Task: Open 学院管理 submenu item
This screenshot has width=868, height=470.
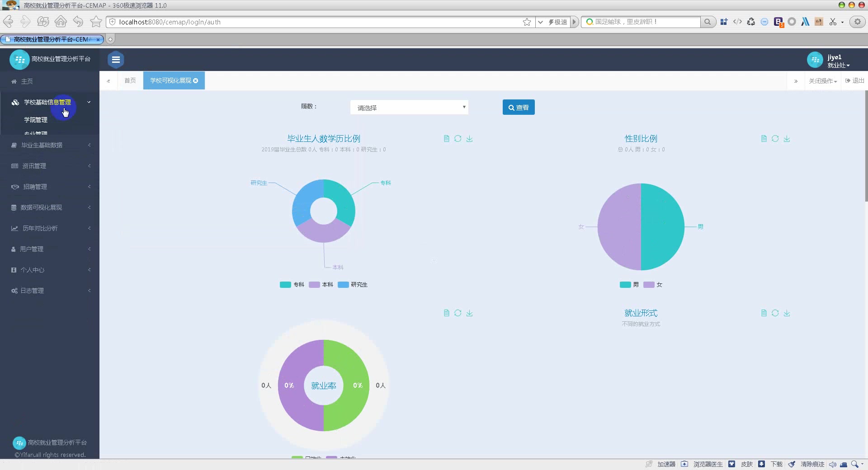Action: coord(36,120)
